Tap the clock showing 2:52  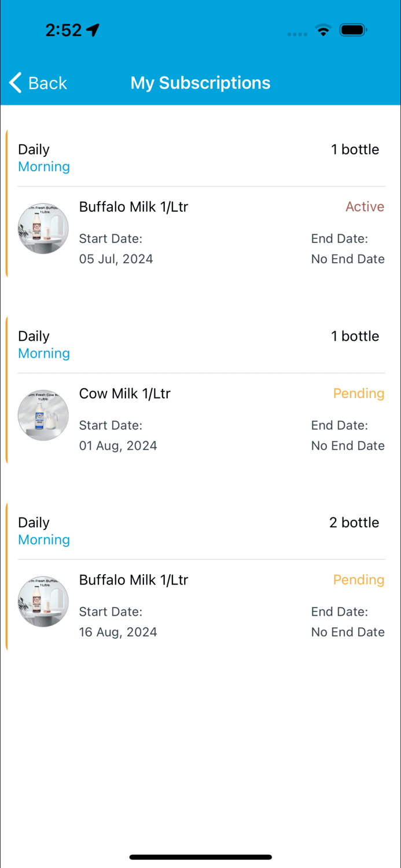point(65,29)
